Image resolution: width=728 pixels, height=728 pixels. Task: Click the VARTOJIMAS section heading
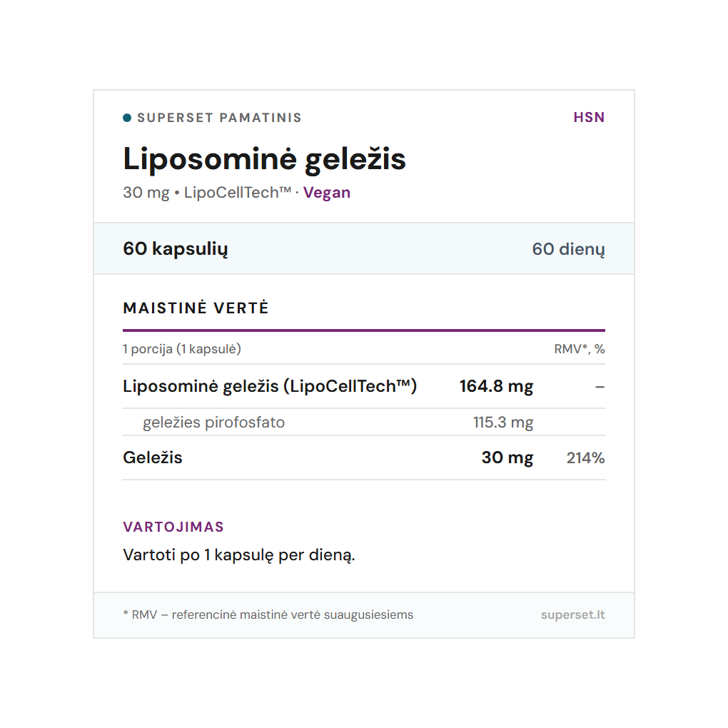click(x=173, y=527)
